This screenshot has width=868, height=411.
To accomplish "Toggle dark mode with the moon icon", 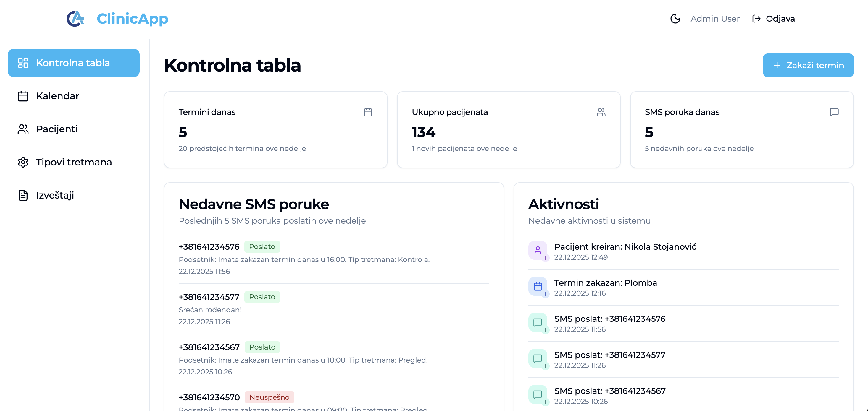I will click(x=676, y=19).
